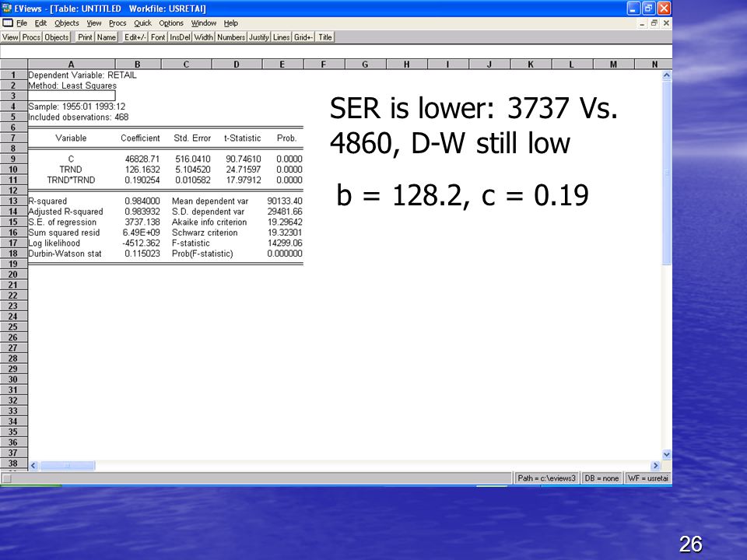The height and width of the screenshot is (560, 747).
Task: Click the 'Method: Least Squares' cell
Action: click(72, 86)
